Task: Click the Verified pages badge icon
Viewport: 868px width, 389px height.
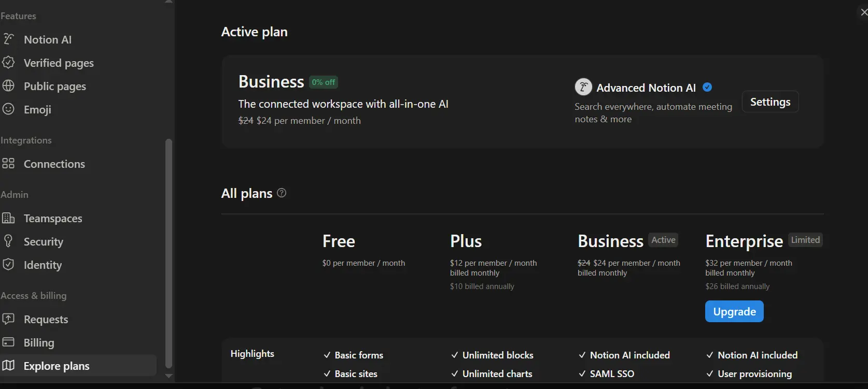Action: point(8,63)
